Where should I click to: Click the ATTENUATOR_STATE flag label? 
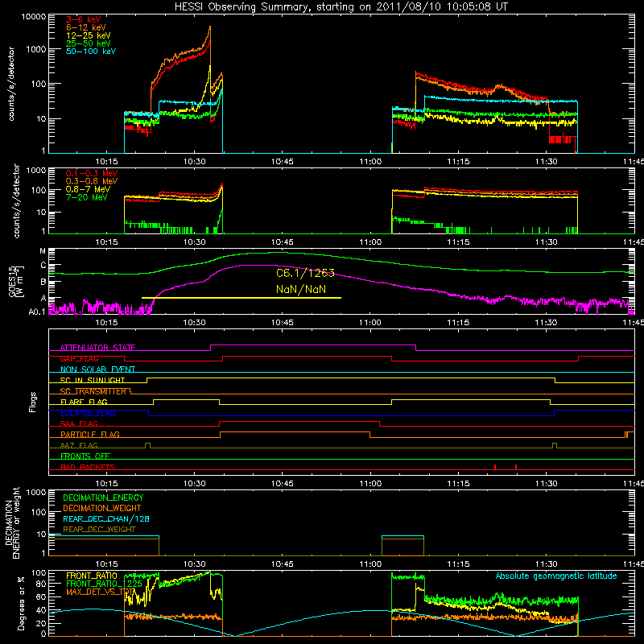coord(97,348)
